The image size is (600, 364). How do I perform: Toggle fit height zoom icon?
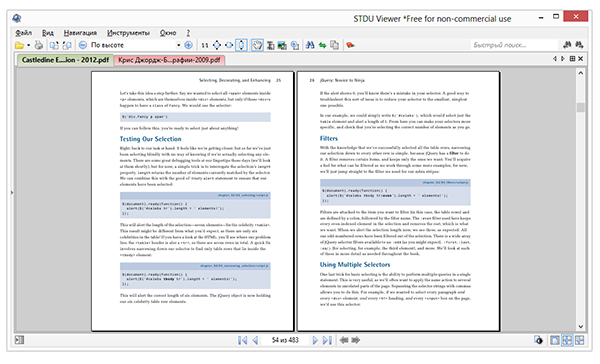[241, 45]
